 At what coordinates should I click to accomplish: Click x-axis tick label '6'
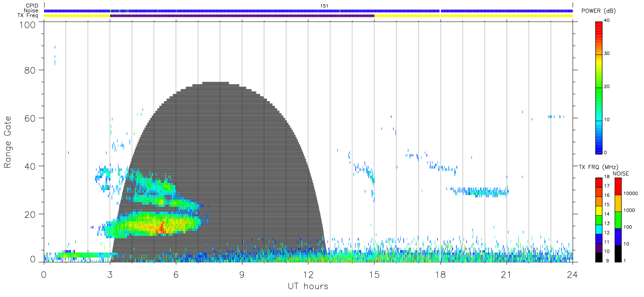click(176, 274)
